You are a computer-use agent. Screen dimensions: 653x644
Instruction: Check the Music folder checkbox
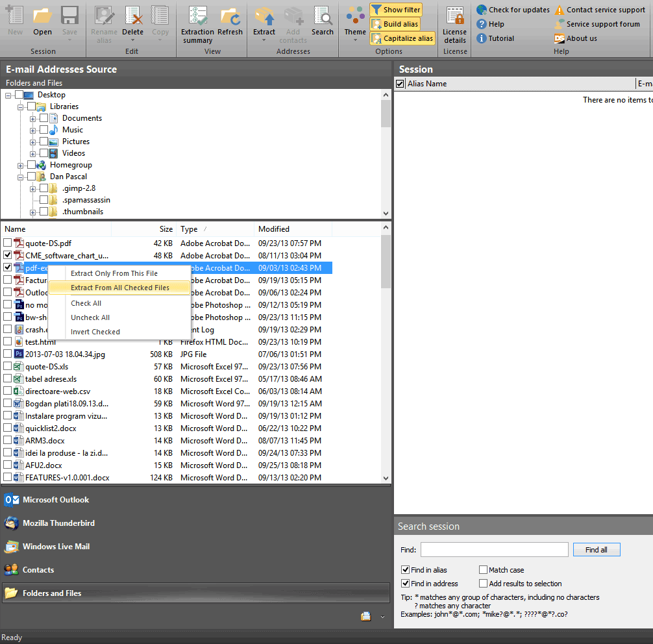click(43, 130)
